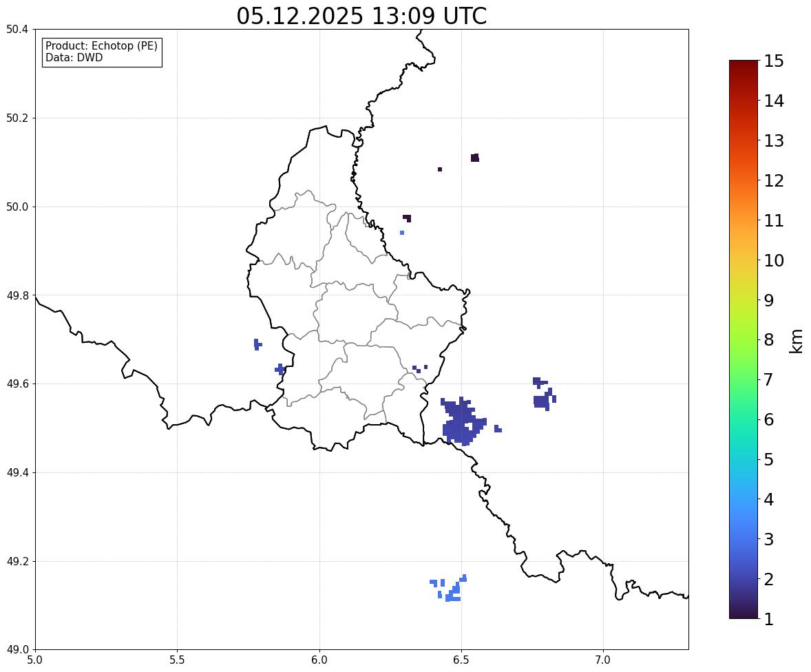Click the small light blue pixel below 50.0
The height and width of the screenshot is (672, 811).
pyautogui.click(x=402, y=233)
